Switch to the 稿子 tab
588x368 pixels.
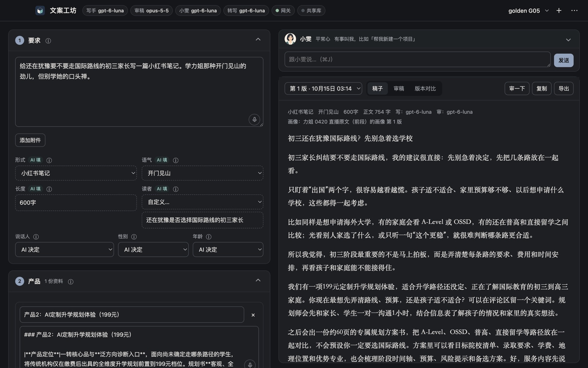click(x=377, y=89)
